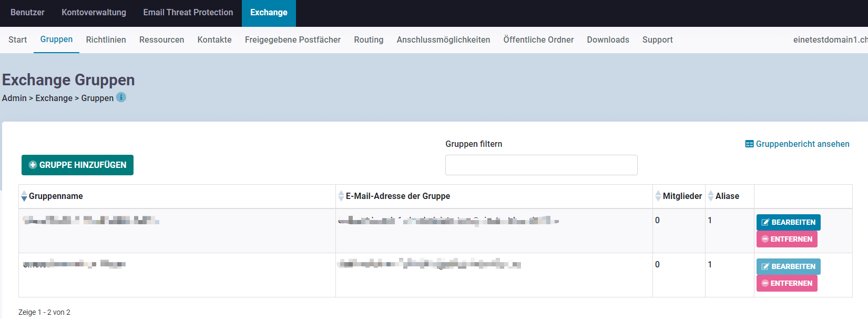The image size is (868, 319).
Task: Edit the second group via Bearbeiten
Action: 788,266
